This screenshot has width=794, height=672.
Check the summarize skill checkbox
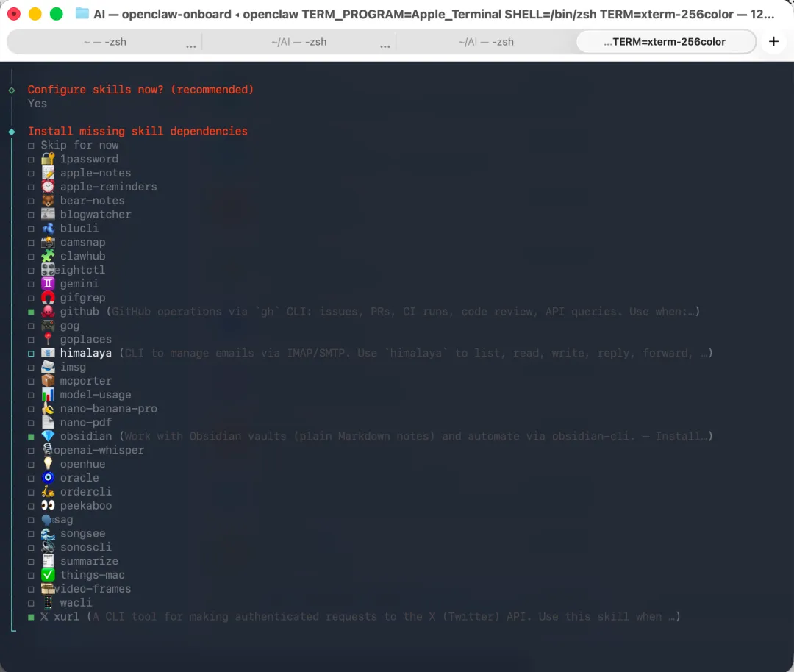point(31,562)
